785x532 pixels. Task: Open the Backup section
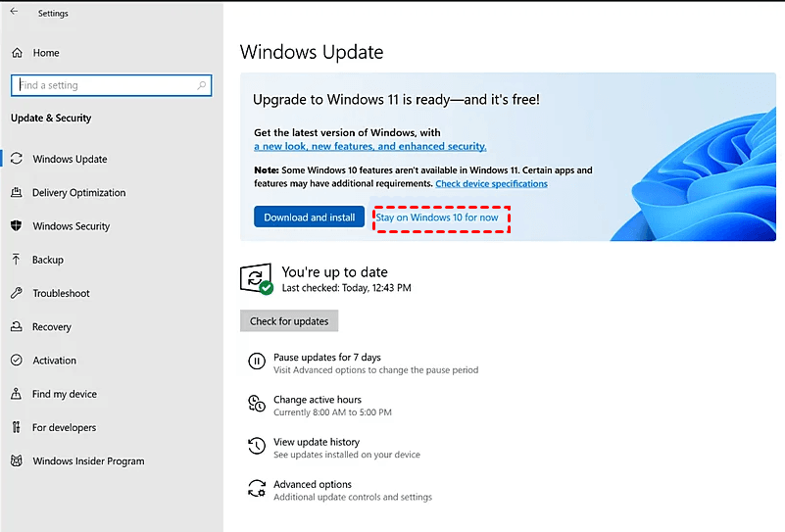48,260
